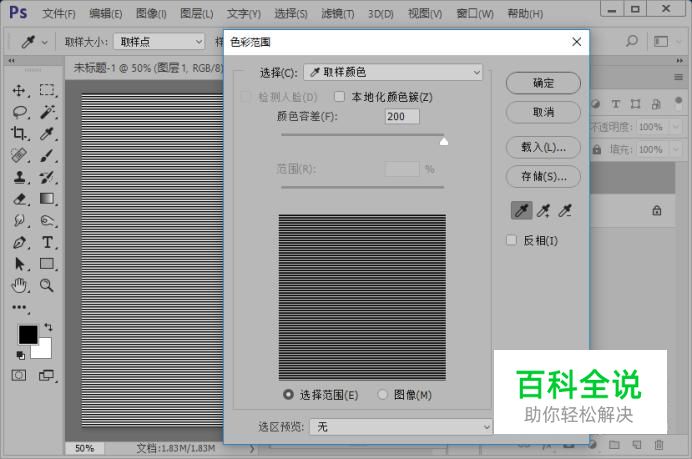Open the workspace switcher icon
The height and width of the screenshot is (459, 692).
661,41
